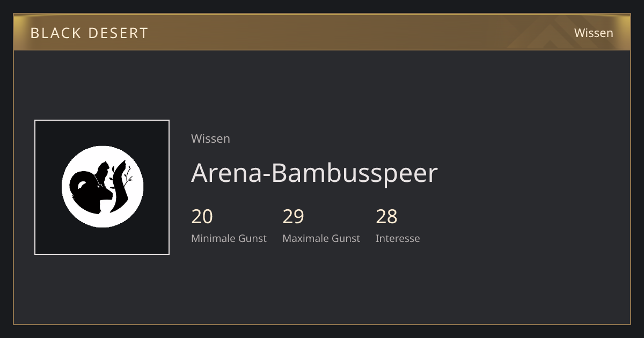Viewport: 644px width, 338px height.
Task: Select the Arena-Bambusspeer knowledge icon thumbnail
Action: click(102, 187)
